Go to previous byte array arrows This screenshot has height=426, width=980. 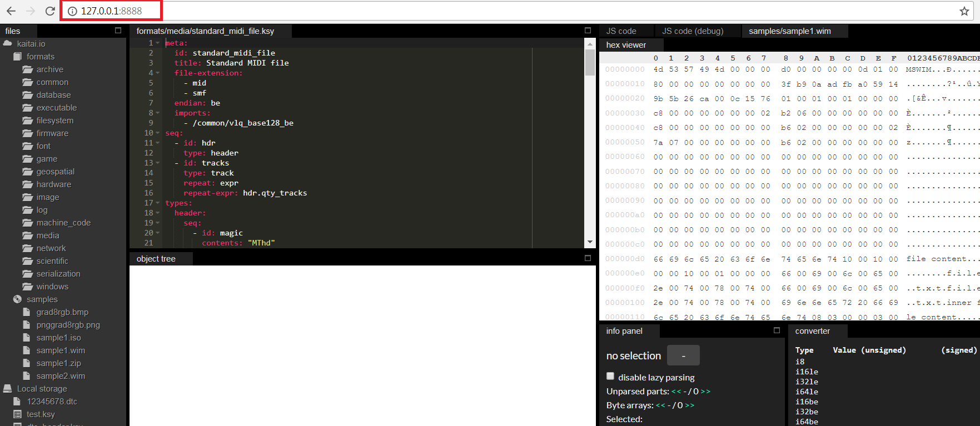coord(660,405)
